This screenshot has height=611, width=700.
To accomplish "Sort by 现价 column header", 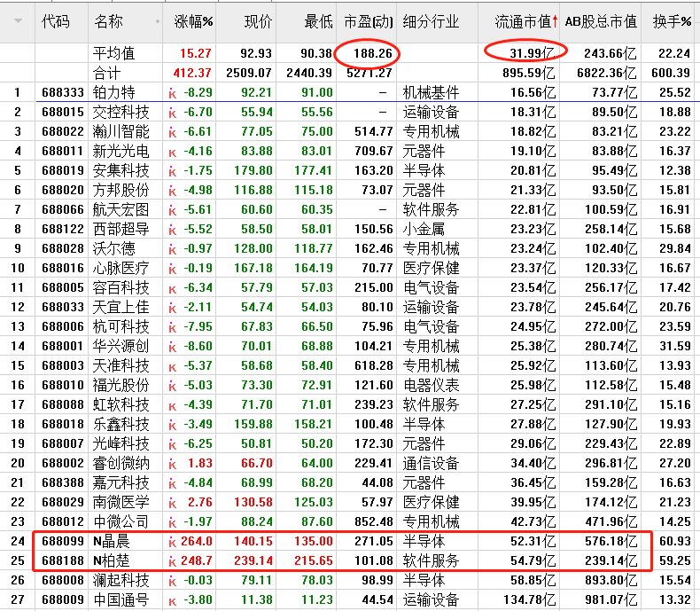I will [258, 21].
